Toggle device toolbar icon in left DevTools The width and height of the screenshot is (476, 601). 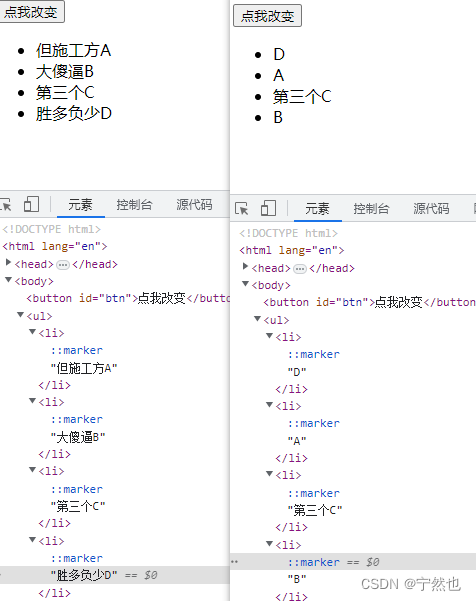point(31,204)
